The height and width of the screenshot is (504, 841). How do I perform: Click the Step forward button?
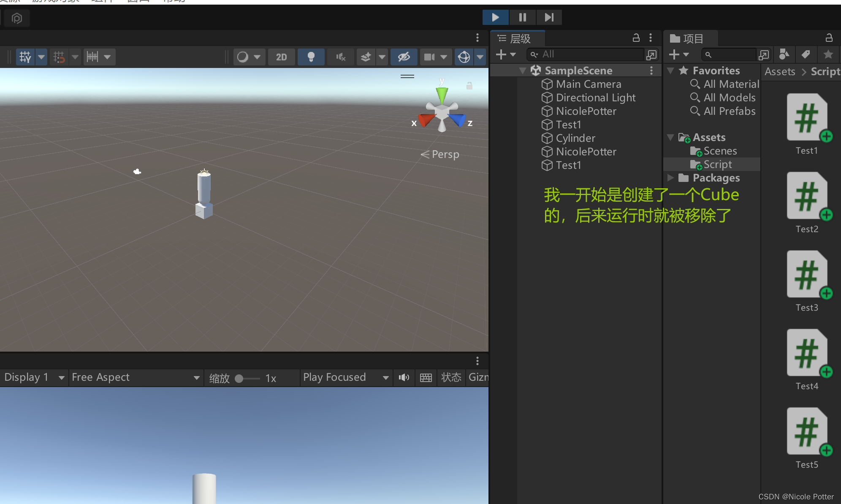tap(549, 17)
